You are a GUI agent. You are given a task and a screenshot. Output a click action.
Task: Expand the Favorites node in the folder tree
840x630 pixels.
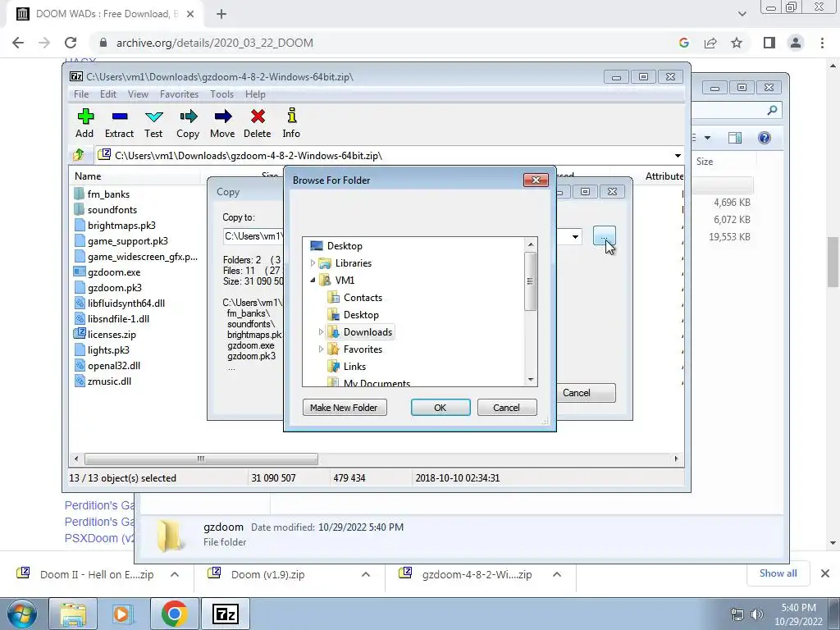(321, 349)
